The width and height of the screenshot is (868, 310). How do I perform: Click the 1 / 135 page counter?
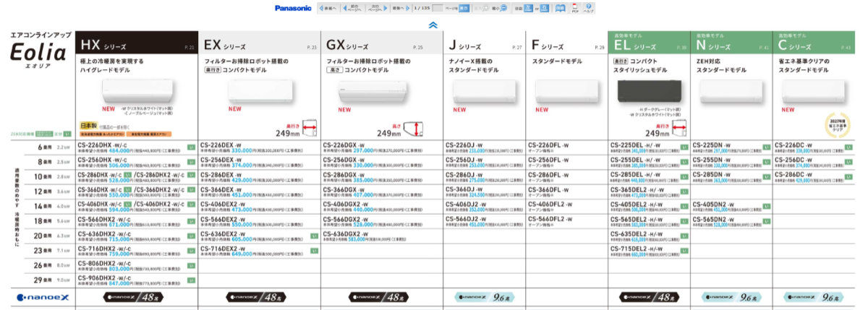tap(421, 8)
